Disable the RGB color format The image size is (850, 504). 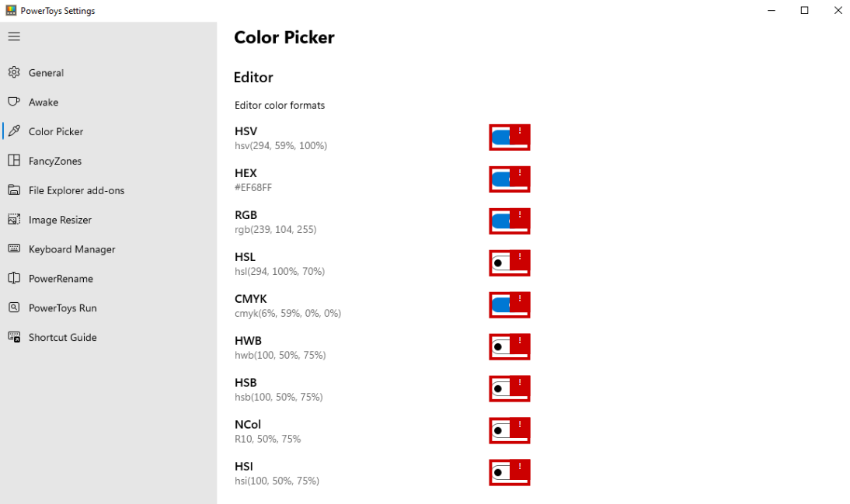[509, 221]
